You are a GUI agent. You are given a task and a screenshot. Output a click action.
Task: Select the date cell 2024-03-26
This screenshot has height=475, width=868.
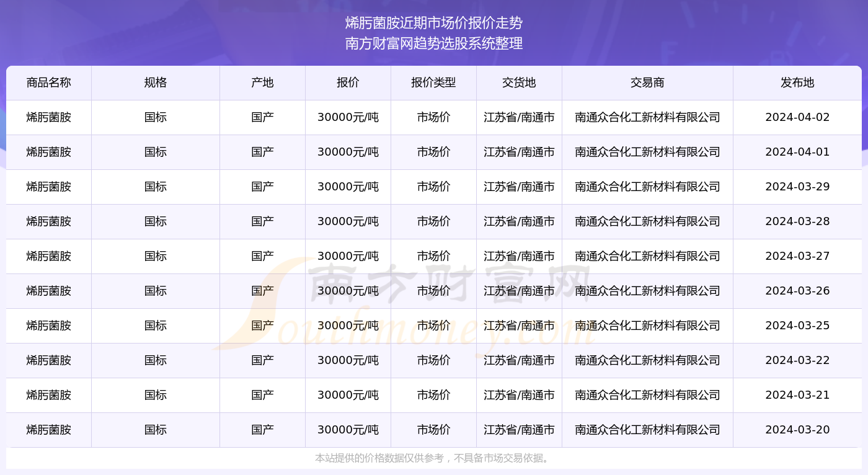(x=797, y=291)
